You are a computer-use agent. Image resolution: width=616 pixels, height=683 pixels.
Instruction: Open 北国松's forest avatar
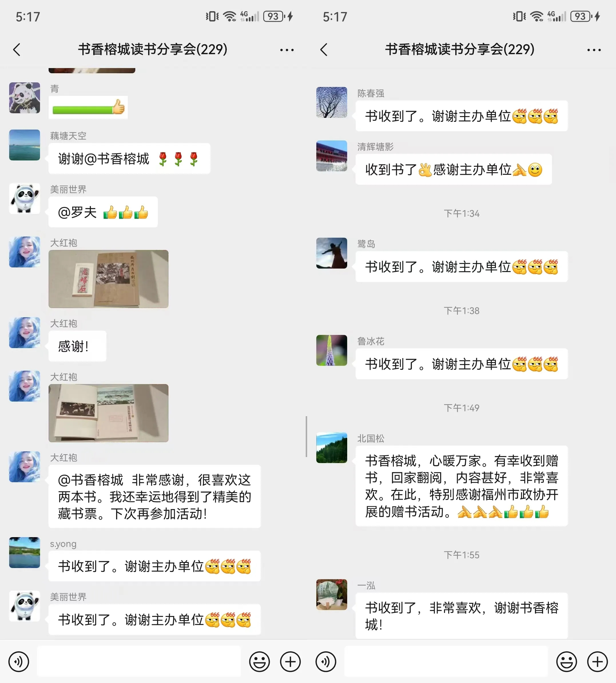[x=331, y=447]
